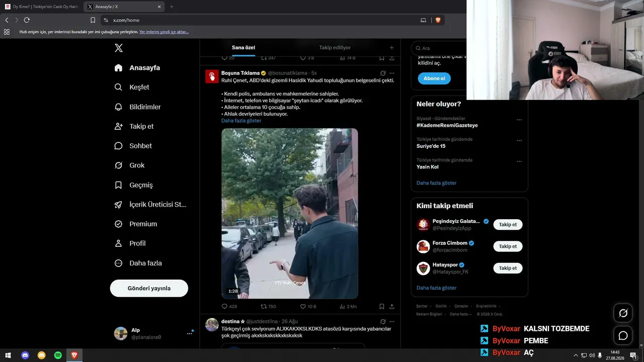This screenshot has height=362, width=644.
Task: Click the Gönderi yayınla button
Action: (149, 288)
